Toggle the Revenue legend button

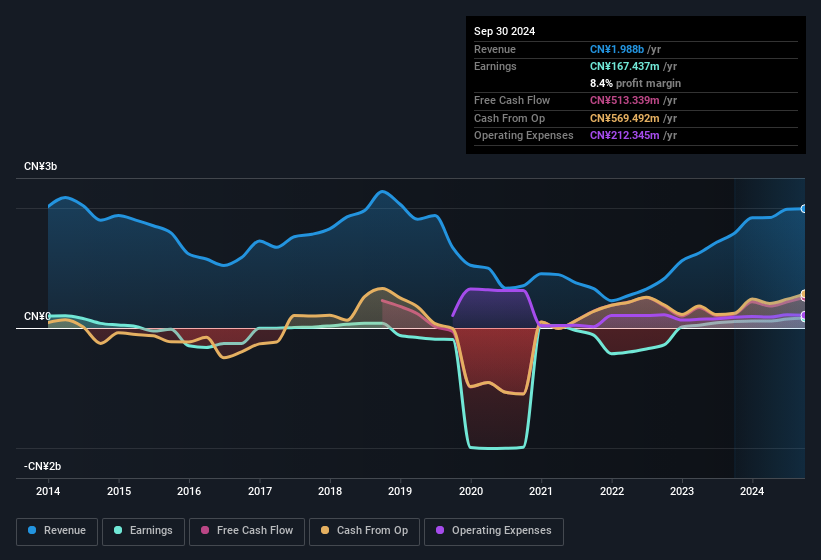(x=57, y=531)
